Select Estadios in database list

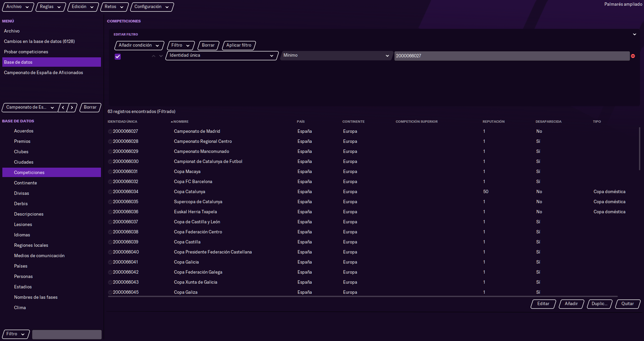(x=52, y=287)
